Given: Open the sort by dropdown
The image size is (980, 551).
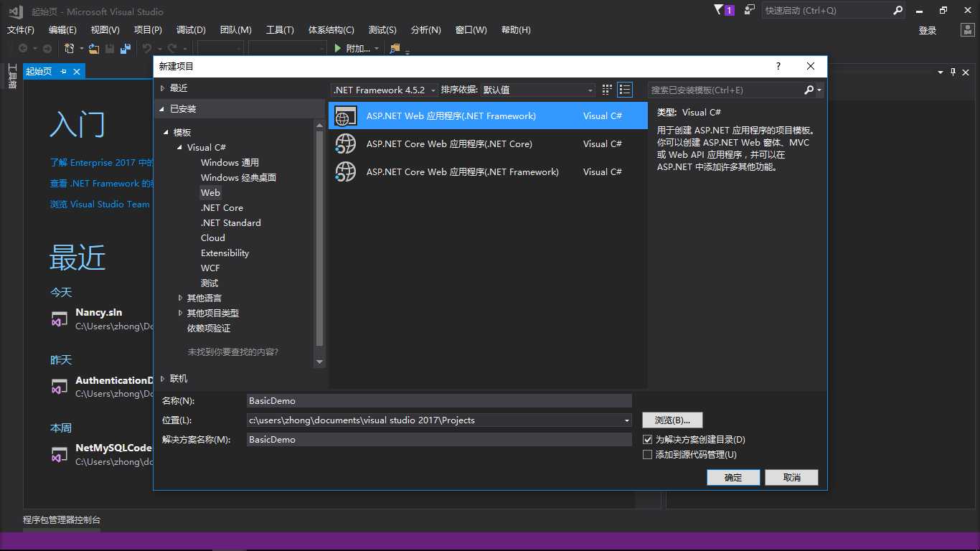Looking at the screenshot, I should point(538,90).
